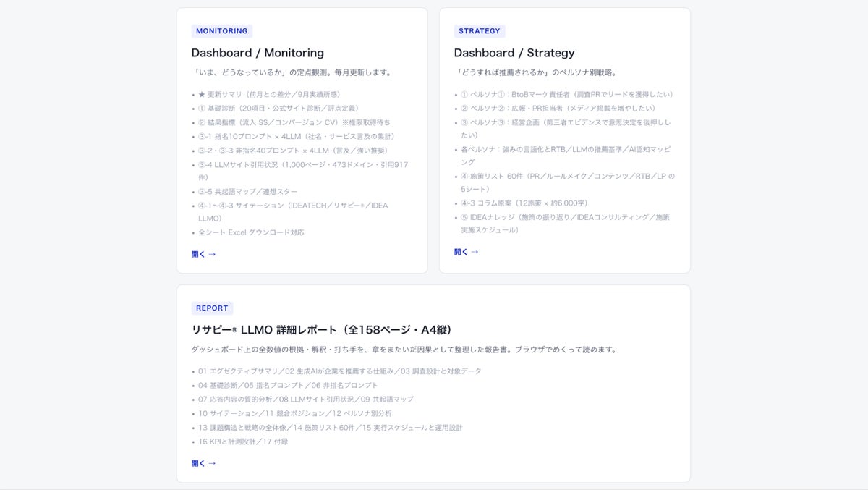
Task: Click the ダッシュボード上の全数値 report description
Action: (404, 350)
